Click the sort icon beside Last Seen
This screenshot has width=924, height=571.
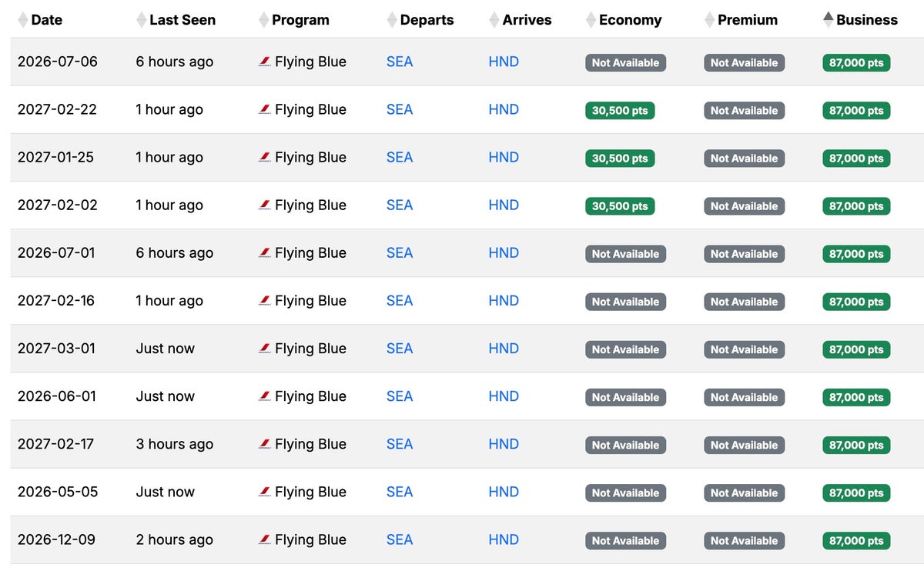(x=141, y=20)
